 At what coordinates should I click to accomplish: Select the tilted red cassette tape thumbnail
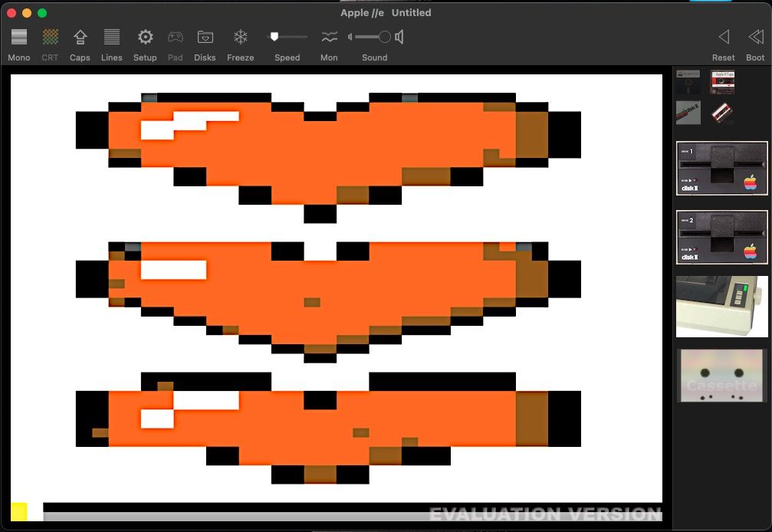(722, 113)
